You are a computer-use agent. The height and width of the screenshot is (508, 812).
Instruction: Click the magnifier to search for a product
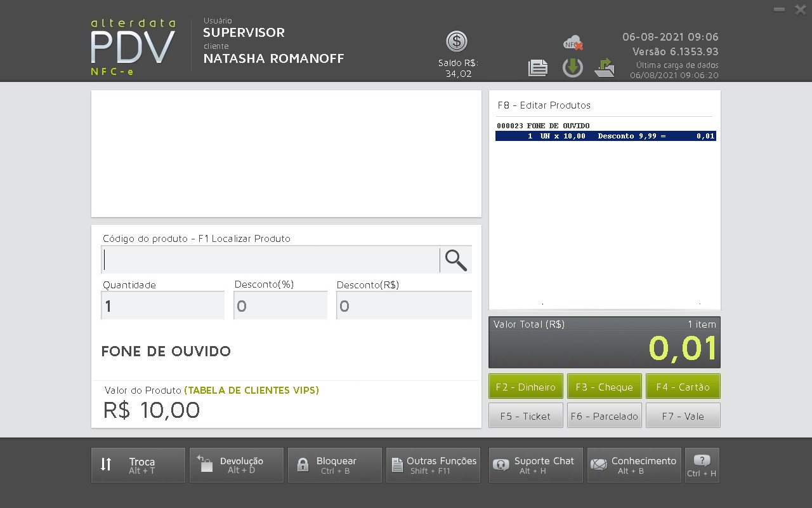(456, 260)
